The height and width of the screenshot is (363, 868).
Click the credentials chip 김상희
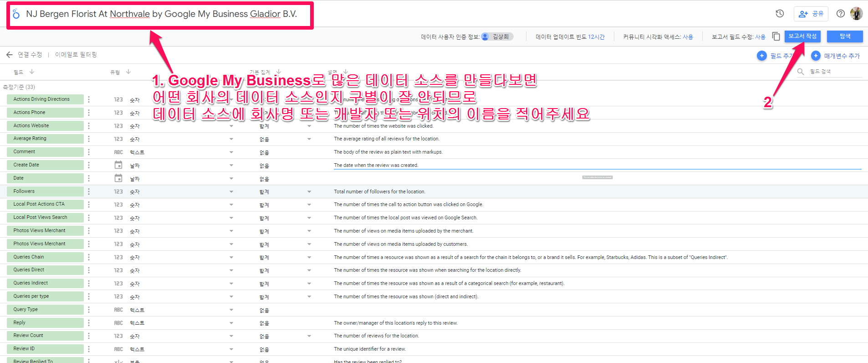[497, 36]
